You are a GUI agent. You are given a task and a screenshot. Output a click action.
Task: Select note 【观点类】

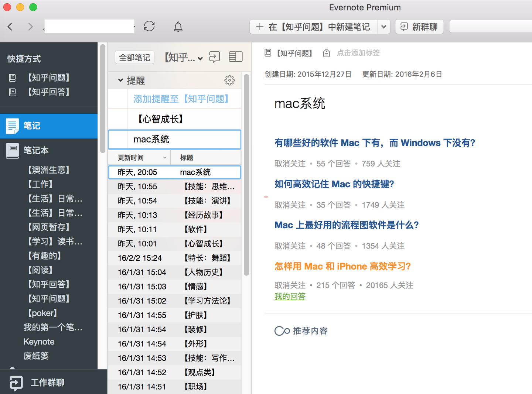point(174,372)
